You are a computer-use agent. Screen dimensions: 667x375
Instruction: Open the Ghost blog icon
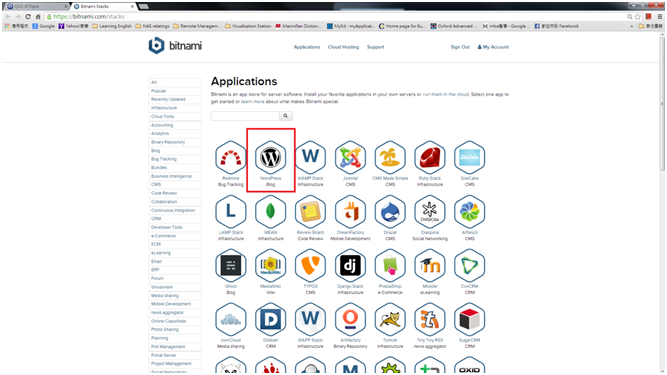(231, 266)
